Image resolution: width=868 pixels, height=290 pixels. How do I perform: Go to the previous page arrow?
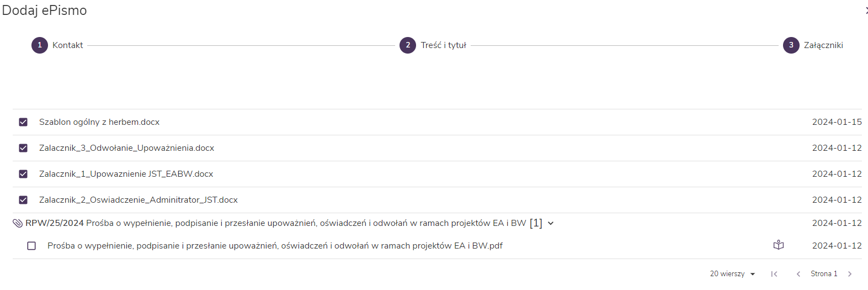click(x=798, y=274)
